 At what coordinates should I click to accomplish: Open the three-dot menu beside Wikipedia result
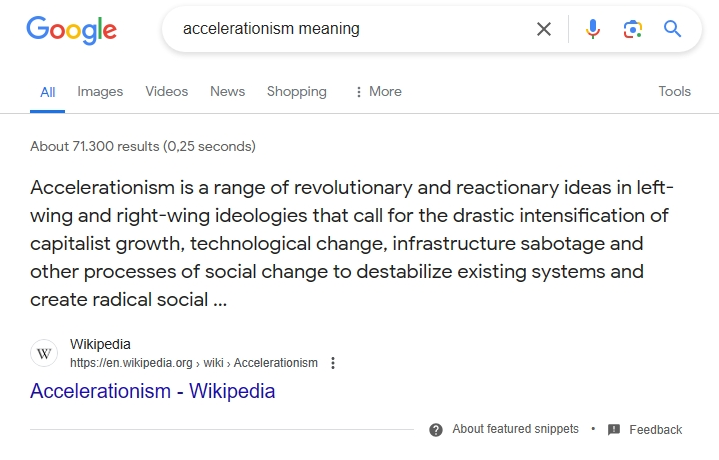click(x=333, y=363)
